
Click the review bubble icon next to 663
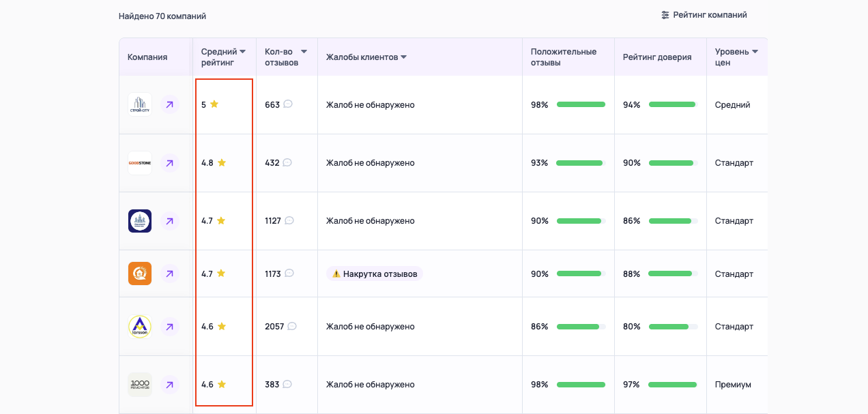coord(288,104)
